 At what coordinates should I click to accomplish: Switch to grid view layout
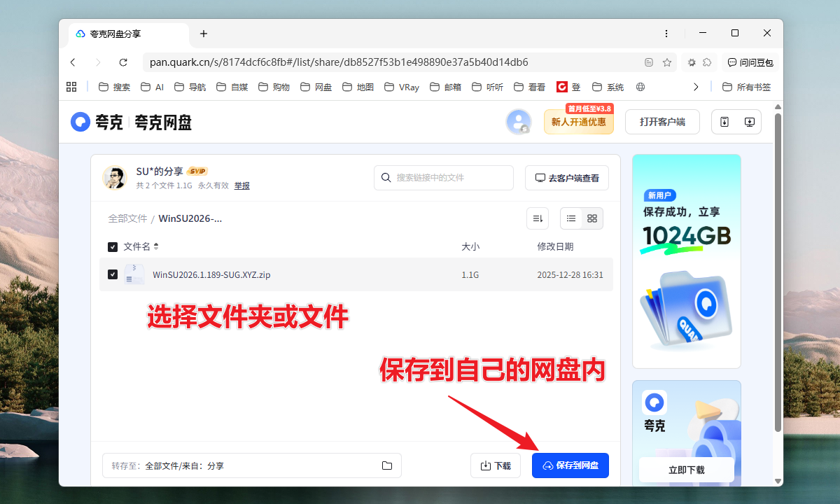click(x=592, y=218)
